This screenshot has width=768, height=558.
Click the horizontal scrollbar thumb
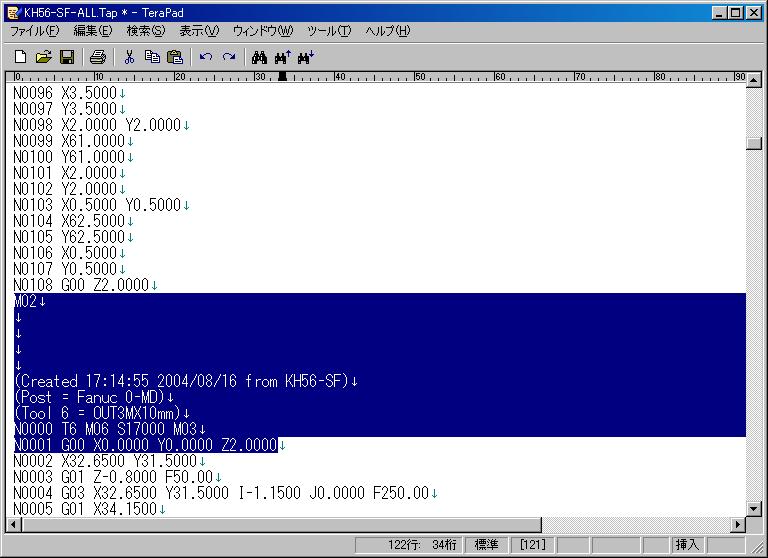281,525
